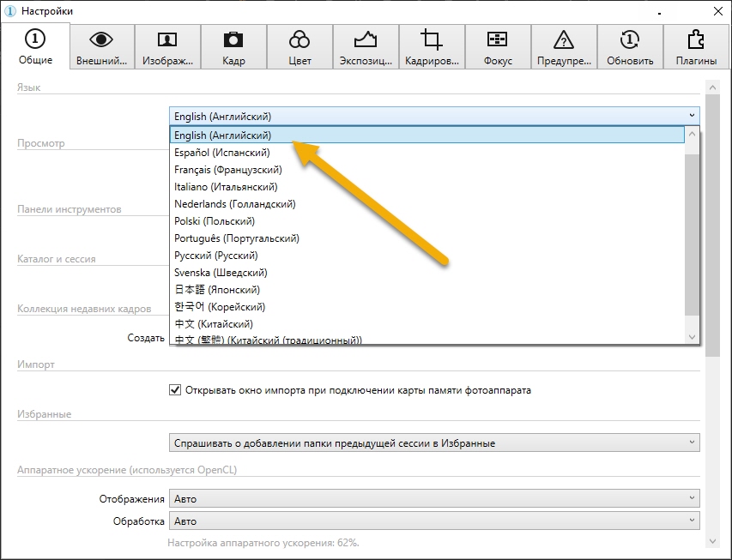Choose Español (Испанский) language
The height and width of the screenshot is (560, 732).
point(426,152)
